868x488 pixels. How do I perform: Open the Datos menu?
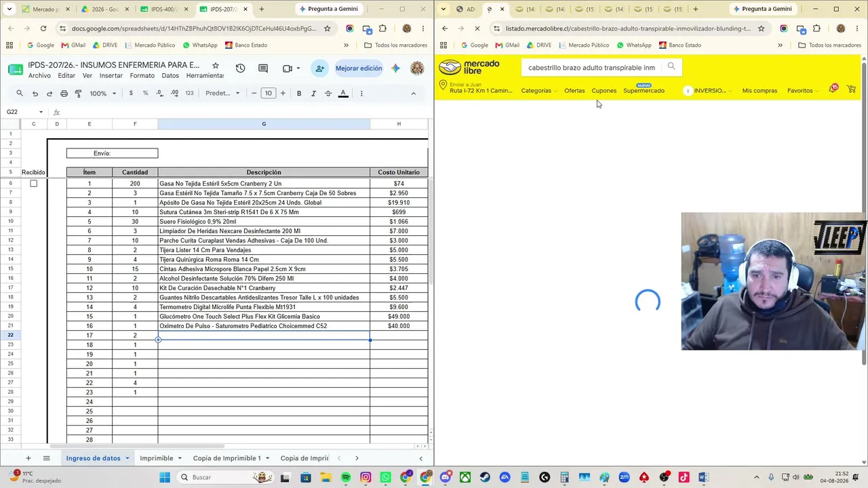coord(170,76)
